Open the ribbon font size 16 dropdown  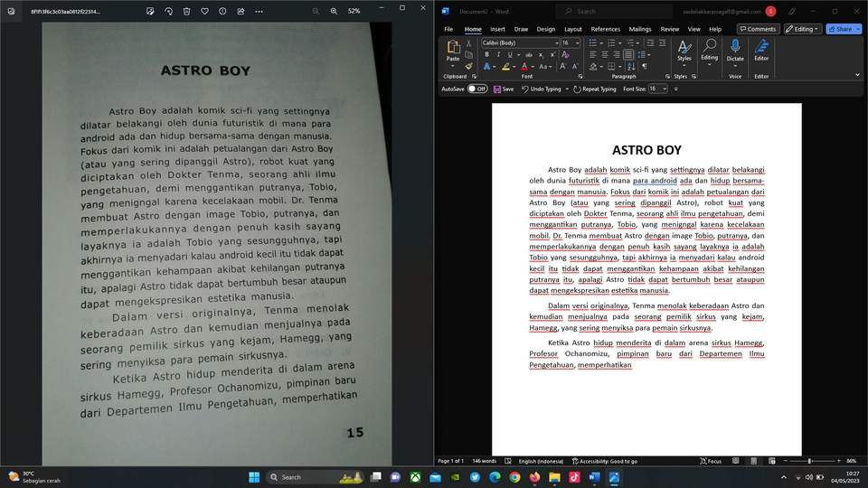578,43
